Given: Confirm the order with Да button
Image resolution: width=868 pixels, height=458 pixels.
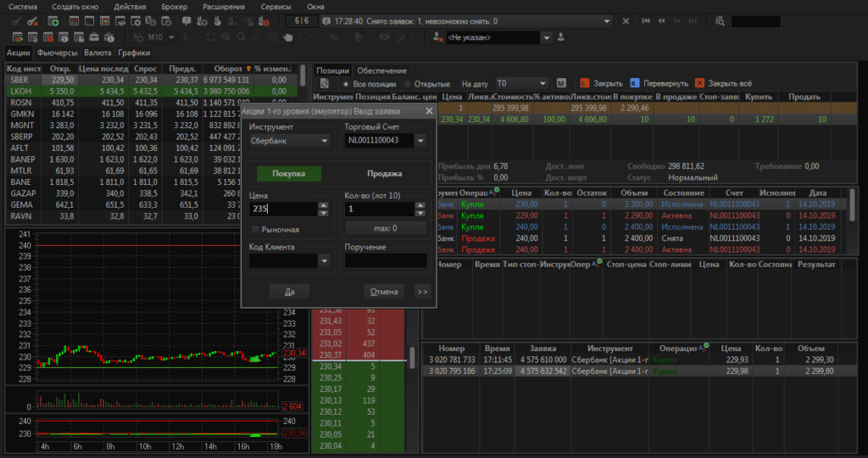Looking at the screenshot, I should [x=289, y=292].
